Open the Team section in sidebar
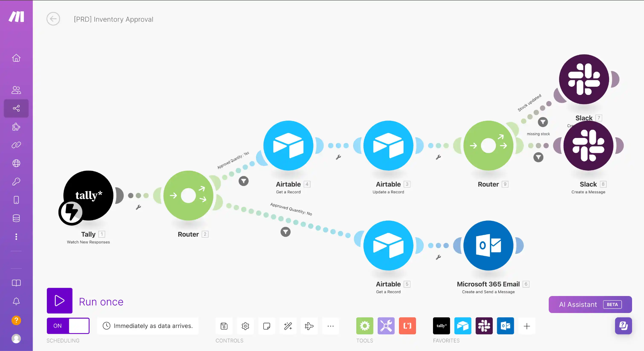The width and height of the screenshot is (644, 351). click(x=16, y=90)
